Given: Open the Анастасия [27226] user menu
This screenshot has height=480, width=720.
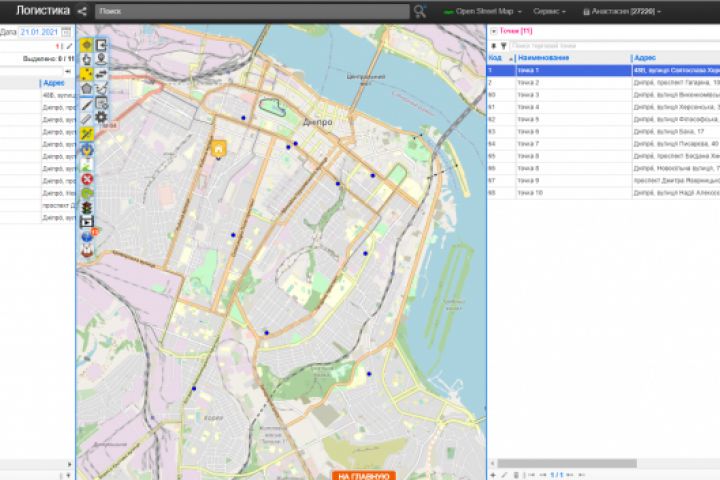Looking at the screenshot, I should [622, 11].
